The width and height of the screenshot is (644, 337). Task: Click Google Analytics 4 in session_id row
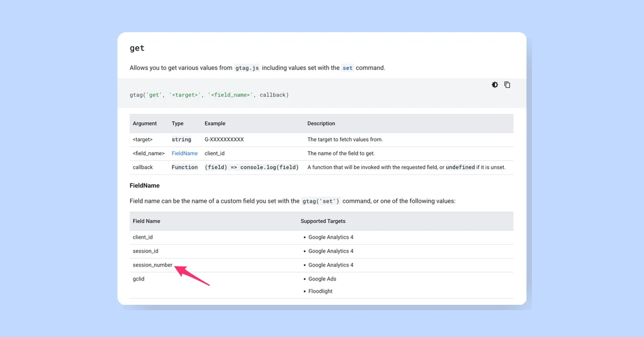pos(331,251)
